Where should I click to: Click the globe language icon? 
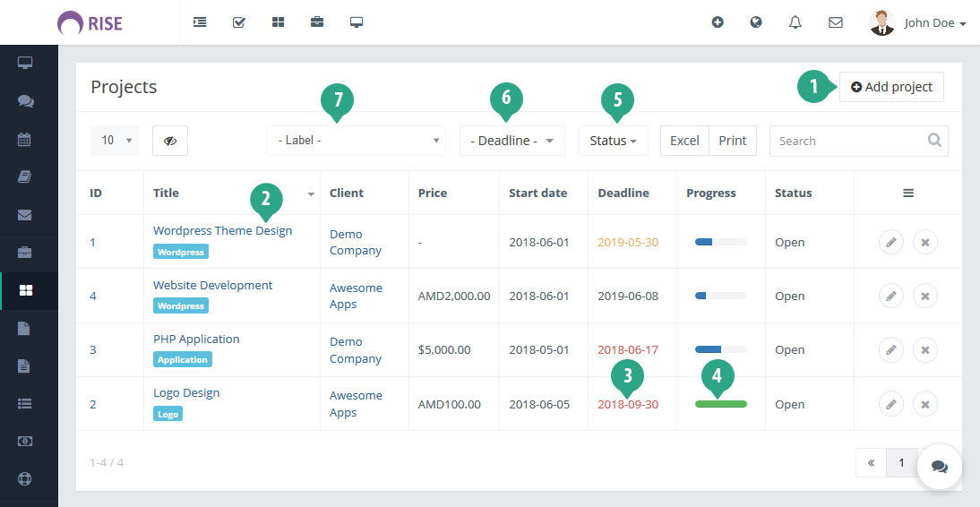(756, 22)
